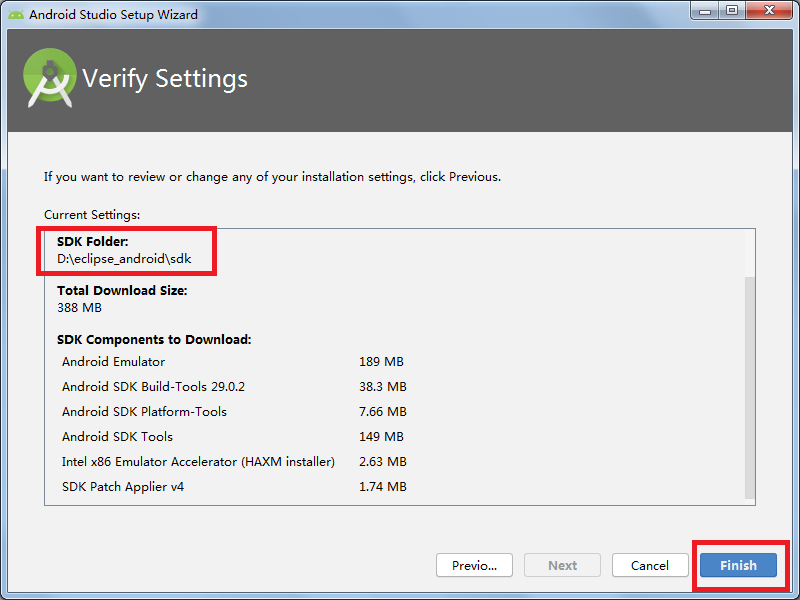This screenshot has width=800, height=600.
Task: Select Intel x86 Emulator Accelerator row
Action: (234, 461)
